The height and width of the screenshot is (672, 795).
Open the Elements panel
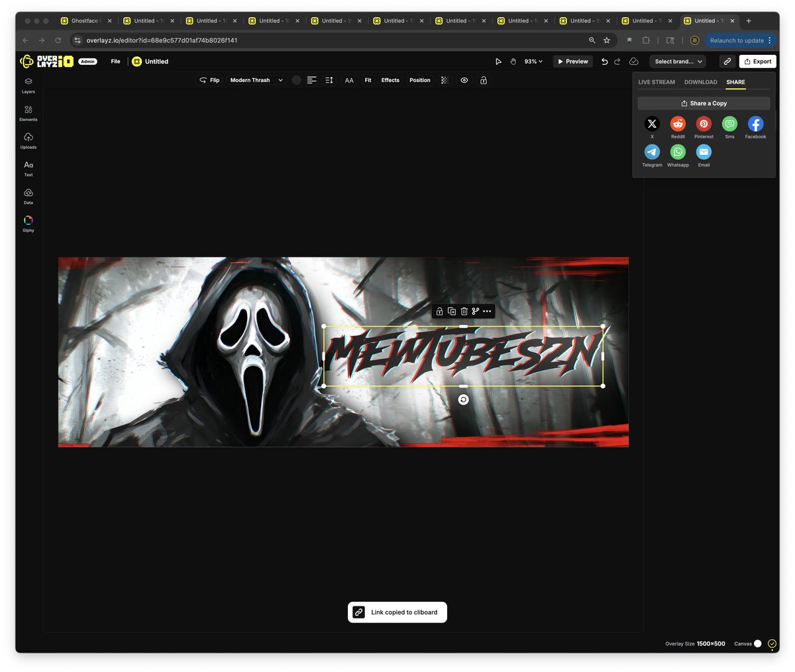28,113
